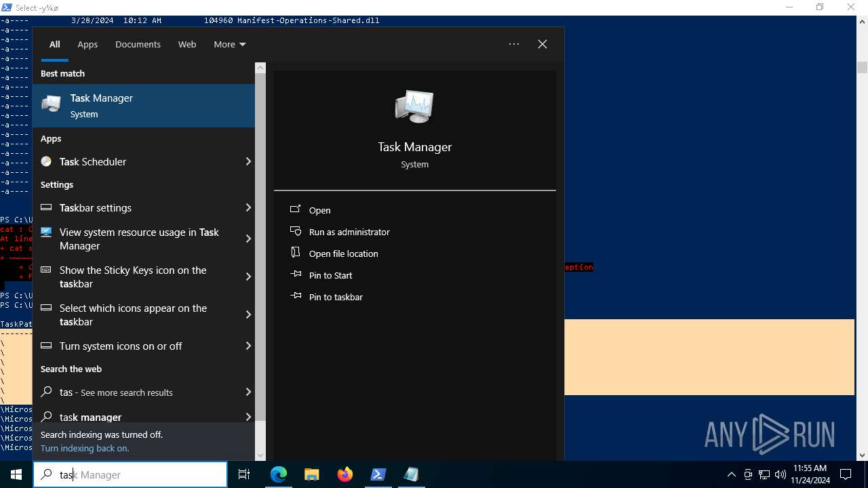The height and width of the screenshot is (488, 868).
Task: Expand Select which icons appear details
Action: [248, 314]
